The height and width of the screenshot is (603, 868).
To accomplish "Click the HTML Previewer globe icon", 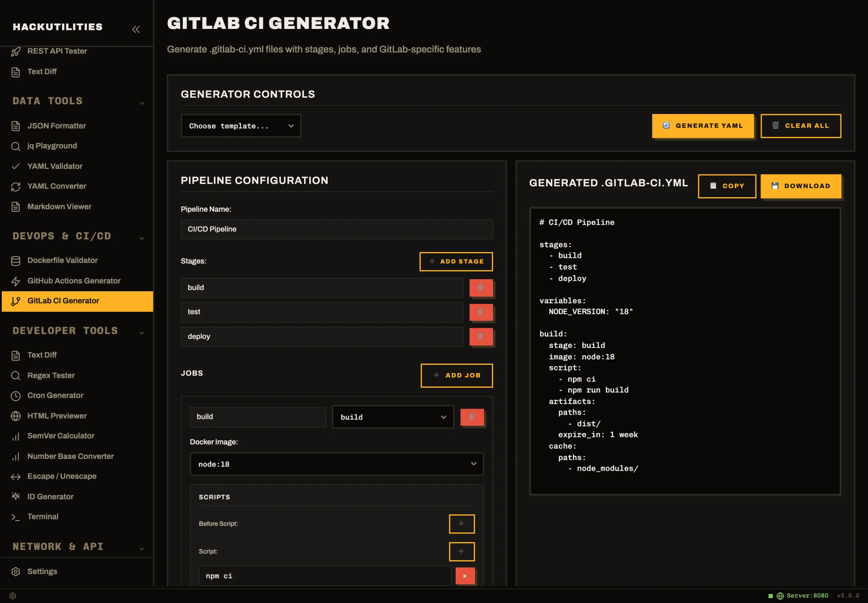I will pyautogui.click(x=16, y=416).
